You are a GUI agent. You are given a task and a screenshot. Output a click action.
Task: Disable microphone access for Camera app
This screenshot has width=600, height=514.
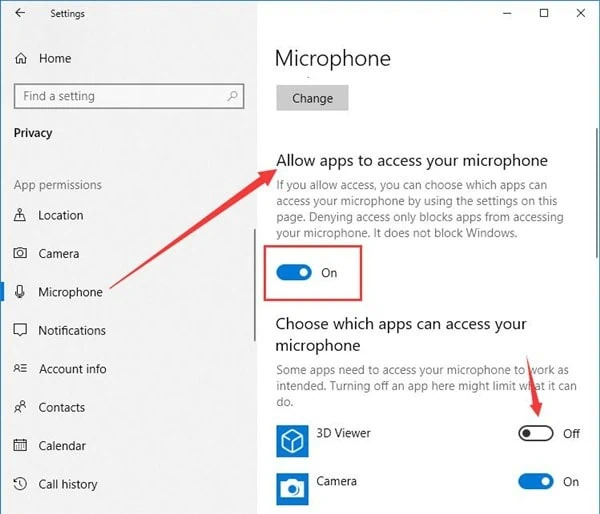click(x=536, y=481)
